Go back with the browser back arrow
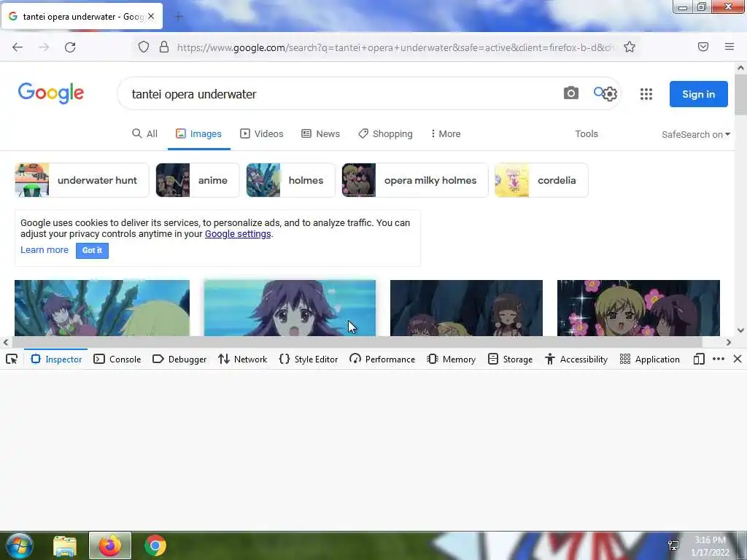Image resolution: width=747 pixels, height=560 pixels. point(18,47)
